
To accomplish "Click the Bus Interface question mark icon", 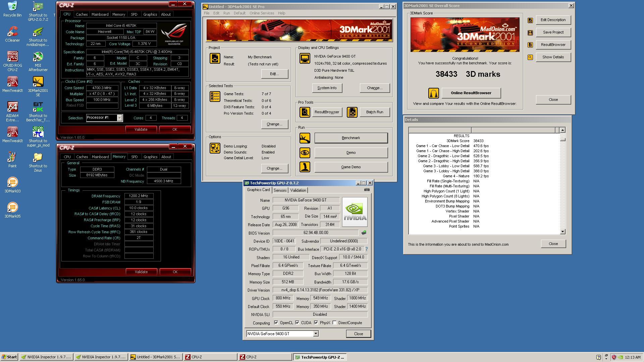I will pos(366,249).
